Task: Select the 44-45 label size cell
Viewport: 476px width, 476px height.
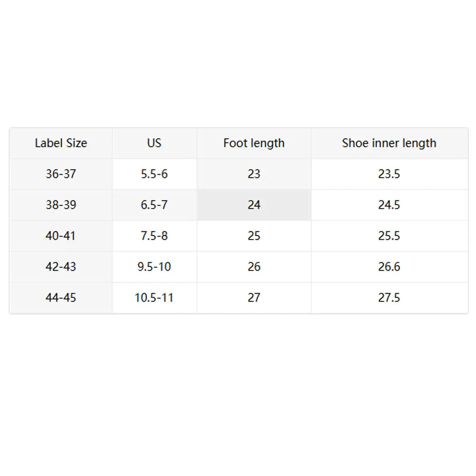Action: [61, 298]
